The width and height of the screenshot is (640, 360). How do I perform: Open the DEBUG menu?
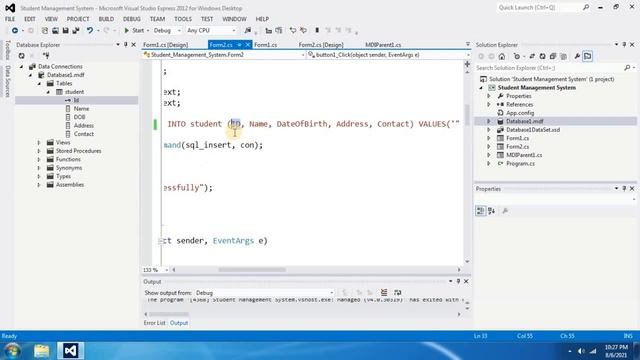point(131,19)
